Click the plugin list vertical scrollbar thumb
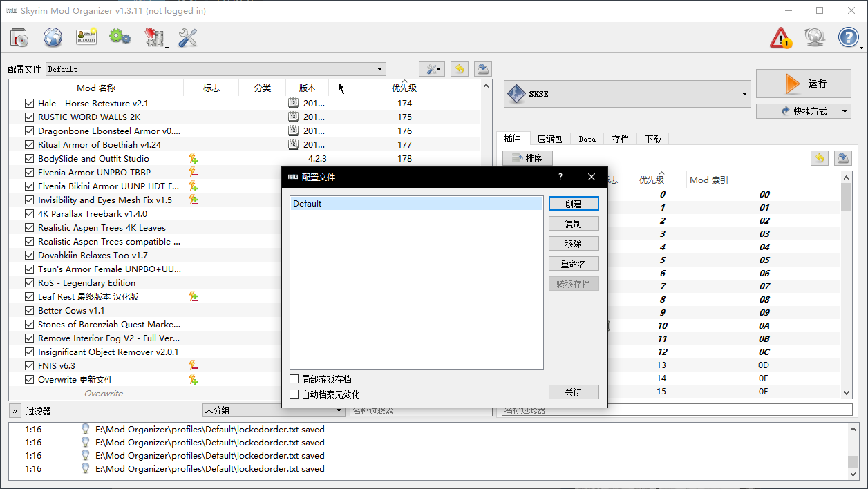 coord(847,198)
